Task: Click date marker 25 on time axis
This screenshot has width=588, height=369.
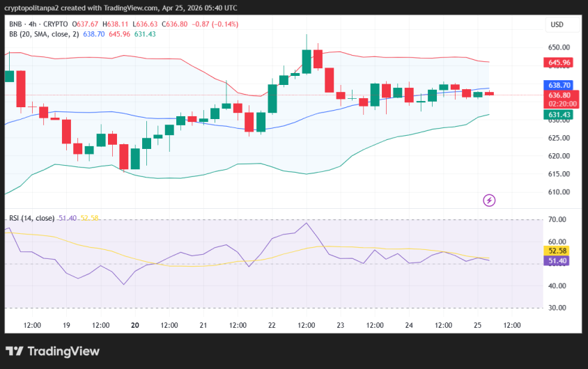Action: (x=478, y=325)
